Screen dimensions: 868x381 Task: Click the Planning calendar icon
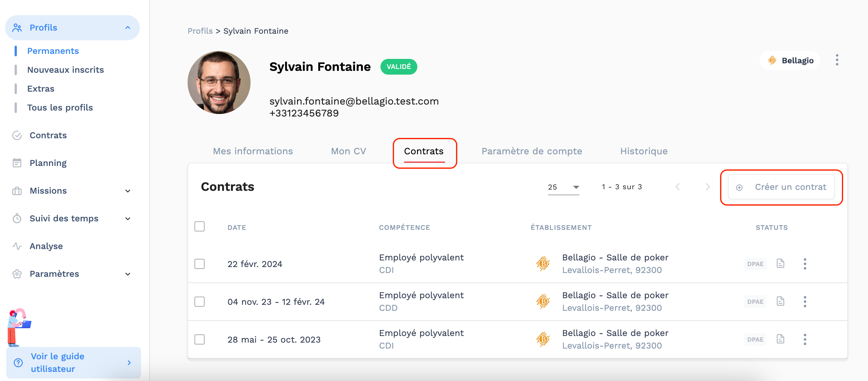17,163
